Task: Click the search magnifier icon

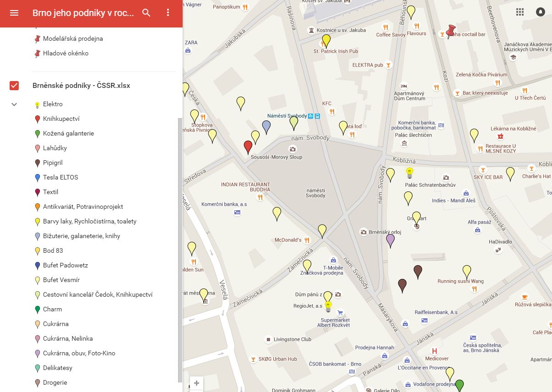Action: pos(146,13)
